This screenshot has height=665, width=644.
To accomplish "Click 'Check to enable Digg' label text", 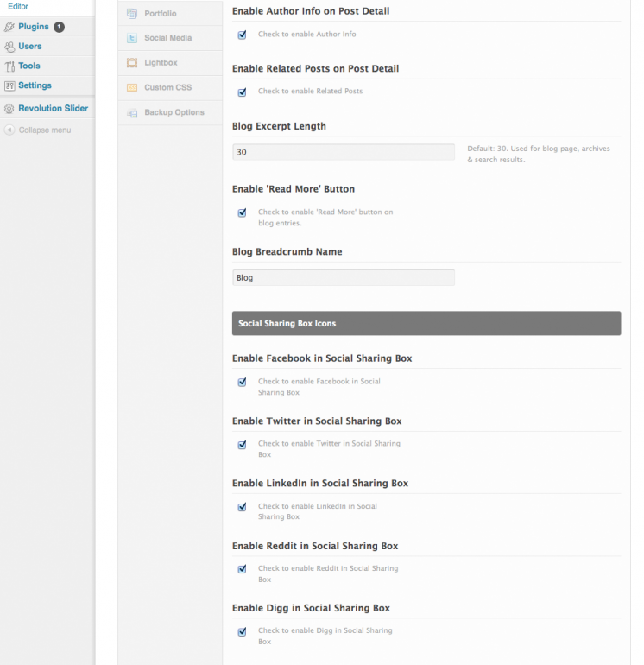I will [x=325, y=636].
